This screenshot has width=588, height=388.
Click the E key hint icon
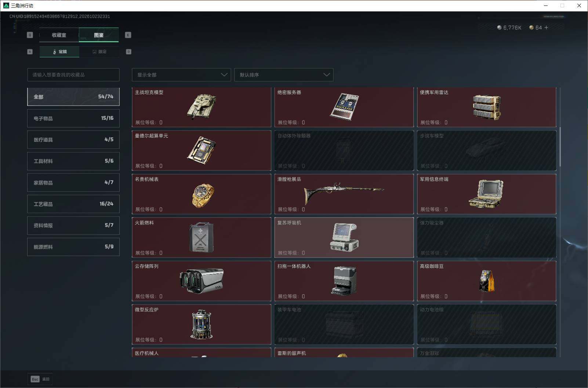[x=128, y=35]
